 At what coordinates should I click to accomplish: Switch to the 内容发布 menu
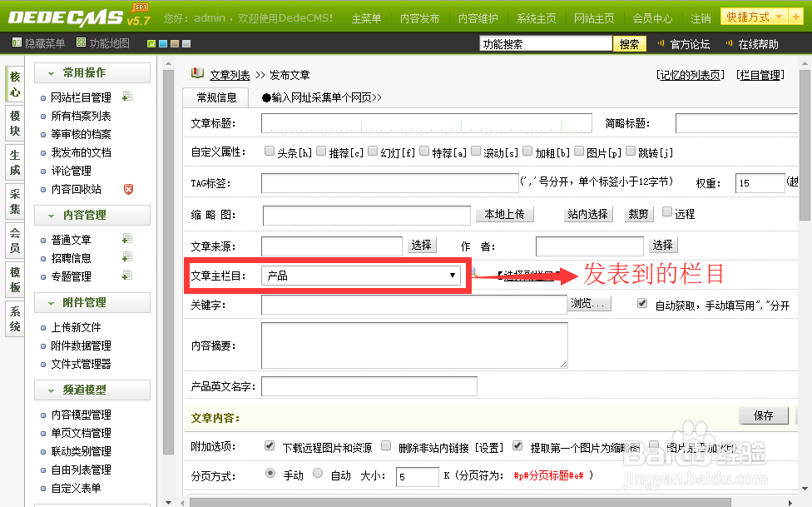[419, 16]
